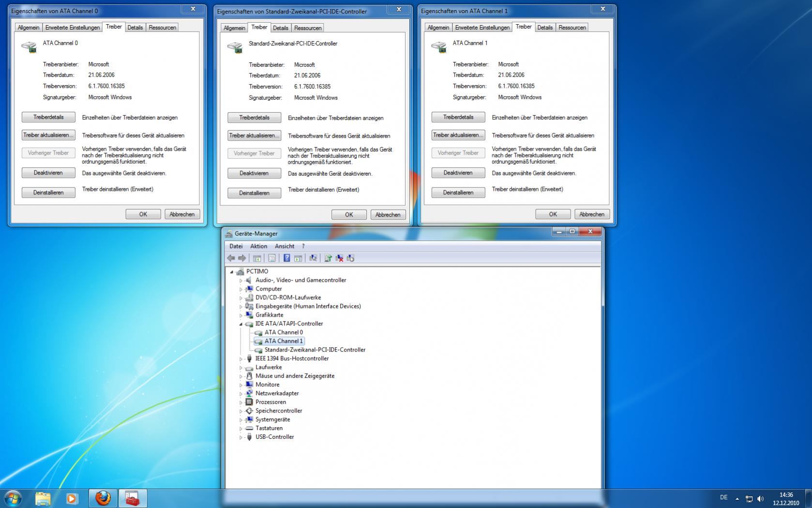
Task: Expand DVD/CD-ROM-Laufwerke node
Action: [241, 298]
